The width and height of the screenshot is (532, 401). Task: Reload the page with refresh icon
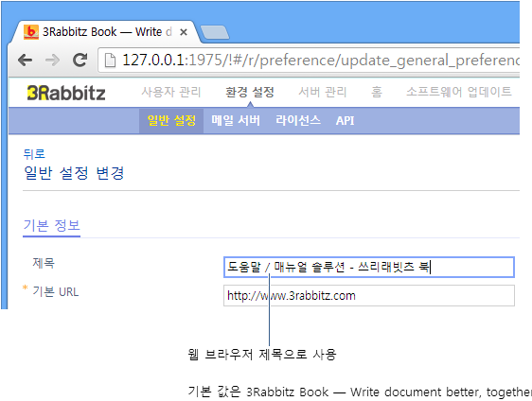click(x=80, y=60)
